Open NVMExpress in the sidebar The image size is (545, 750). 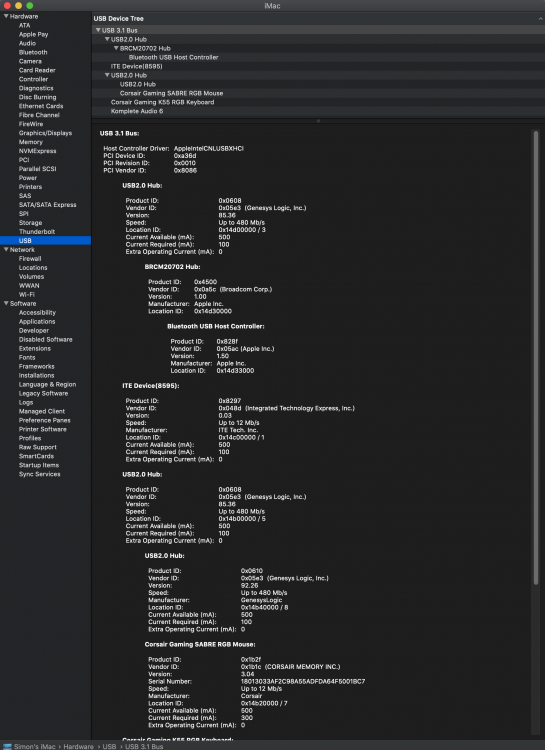37,151
